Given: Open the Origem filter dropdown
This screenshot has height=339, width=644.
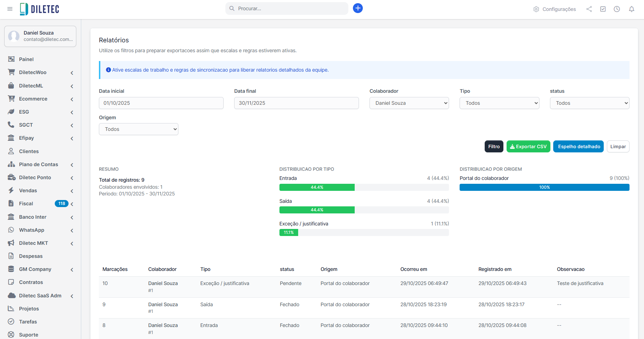Looking at the screenshot, I should (138, 129).
